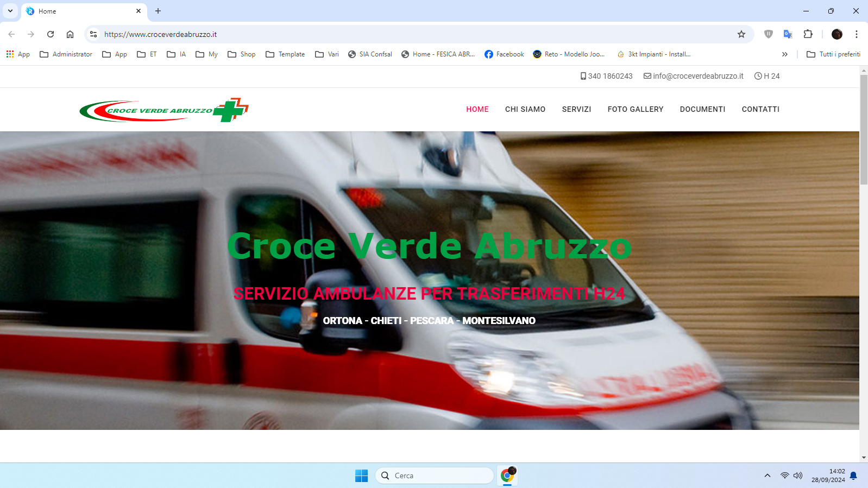Click the phone number 340 1860243
Screen dimensions: 868x488
pyautogui.click(x=607, y=76)
